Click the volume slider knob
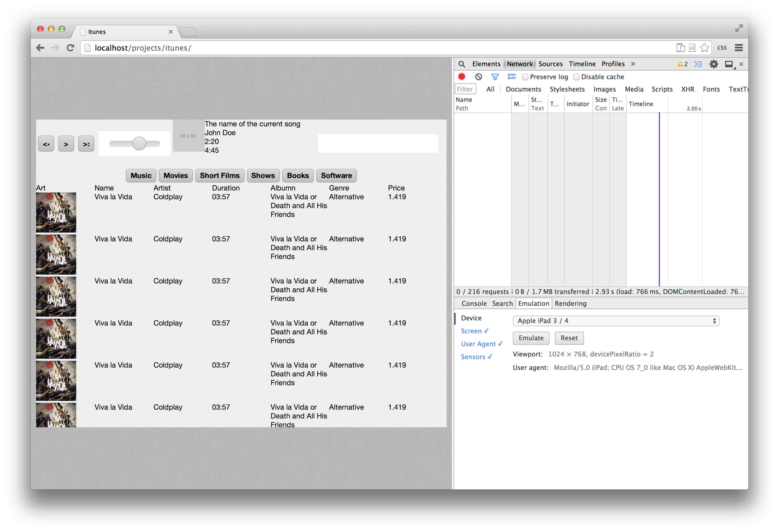The height and width of the screenshot is (532, 779). tap(139, 144)
